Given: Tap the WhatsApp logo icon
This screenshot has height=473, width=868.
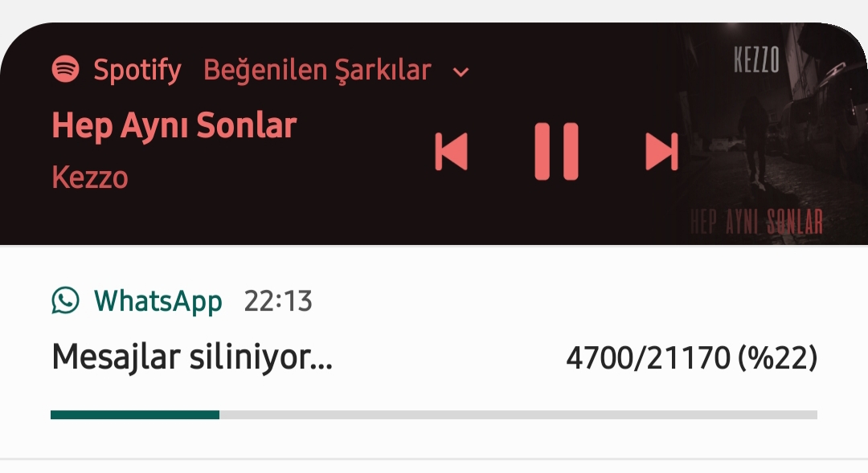Looking at the screenshot, I should coord(65,300).
